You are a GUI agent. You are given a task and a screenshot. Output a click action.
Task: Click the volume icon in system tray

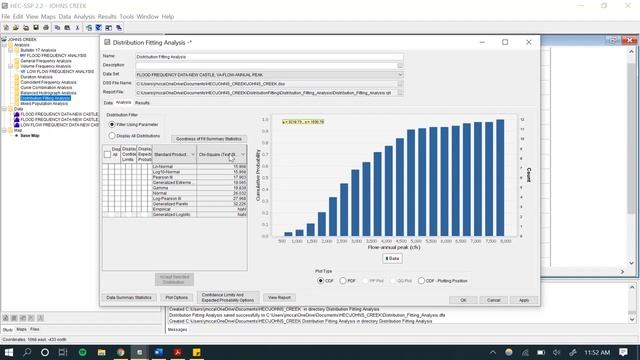557,352
